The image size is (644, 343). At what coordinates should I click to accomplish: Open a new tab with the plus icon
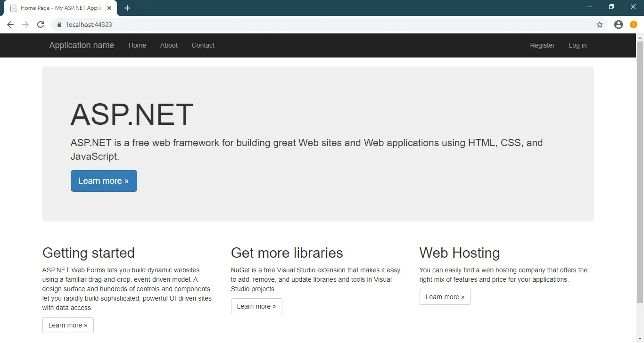pyautogui.click(x=127, y=8)
